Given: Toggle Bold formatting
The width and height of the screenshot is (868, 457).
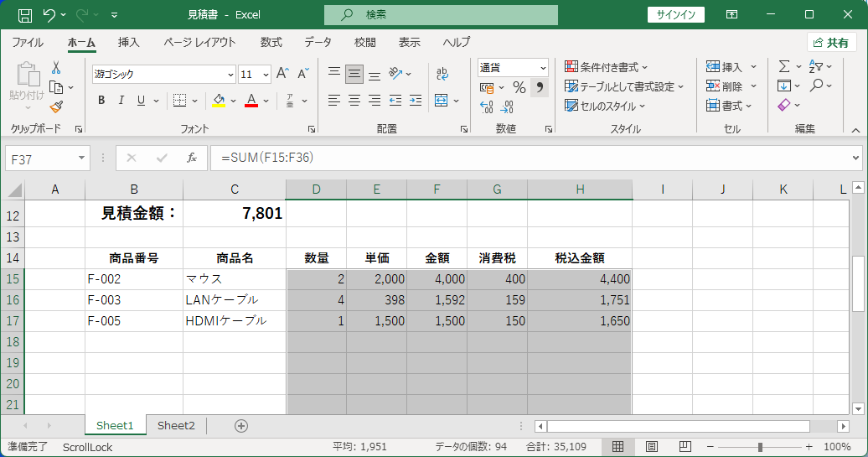Looking at the screenshot, I should (101, 101).
